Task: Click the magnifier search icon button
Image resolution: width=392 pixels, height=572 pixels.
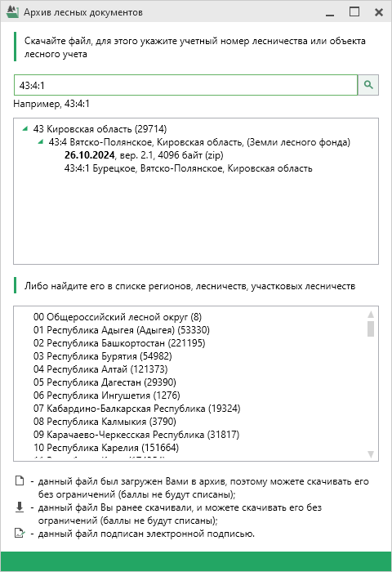Action: pos(368,85)
